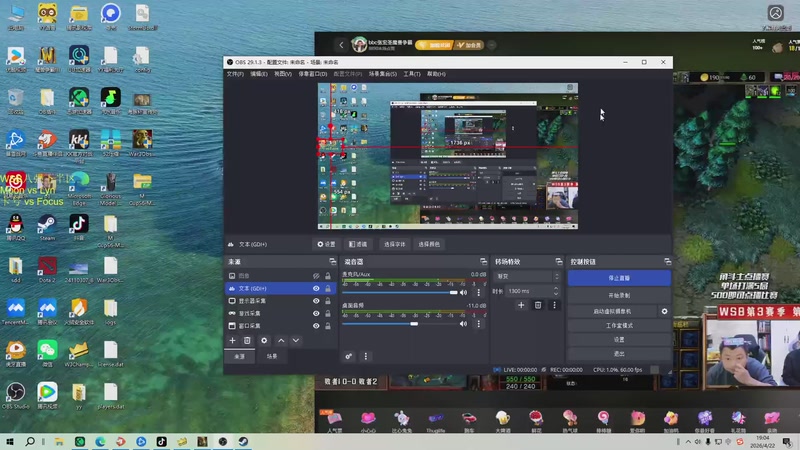800x450 pixels.
Task: Add a new source with the plus icon
Action: (x=232, y=340)
